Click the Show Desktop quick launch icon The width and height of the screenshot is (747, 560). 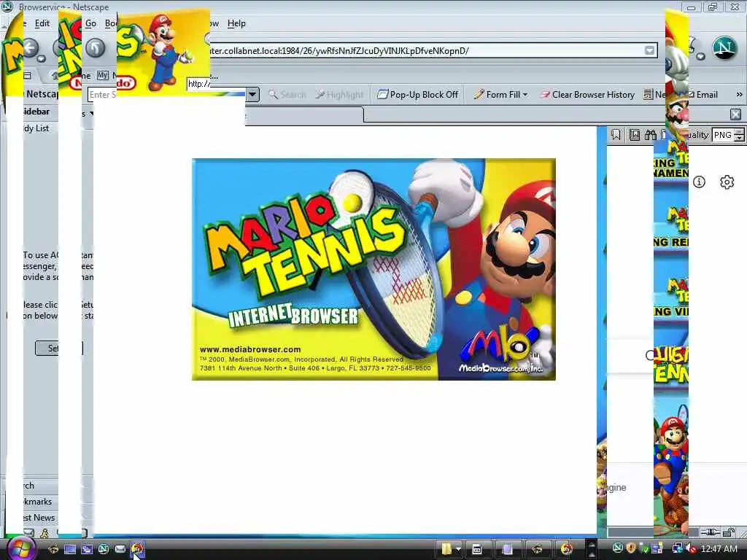(x=70, y=549)
